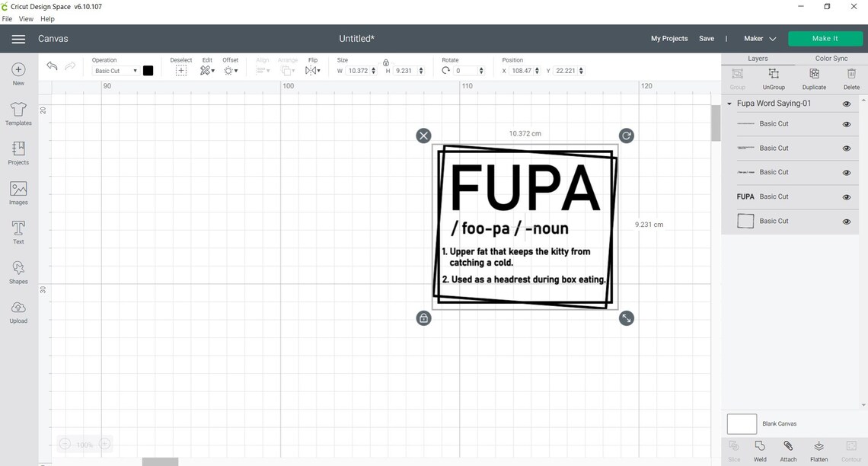Click the Upload icon in the sidebar

(17, 311)
